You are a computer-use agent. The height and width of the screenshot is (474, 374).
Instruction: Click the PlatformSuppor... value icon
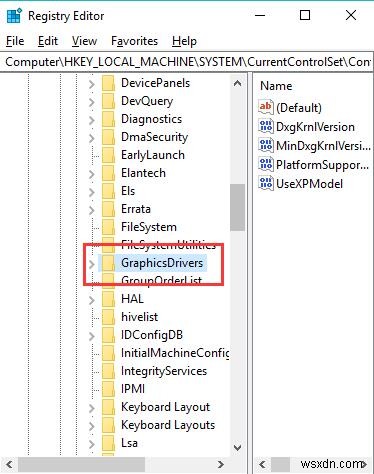tap(266, 164)
